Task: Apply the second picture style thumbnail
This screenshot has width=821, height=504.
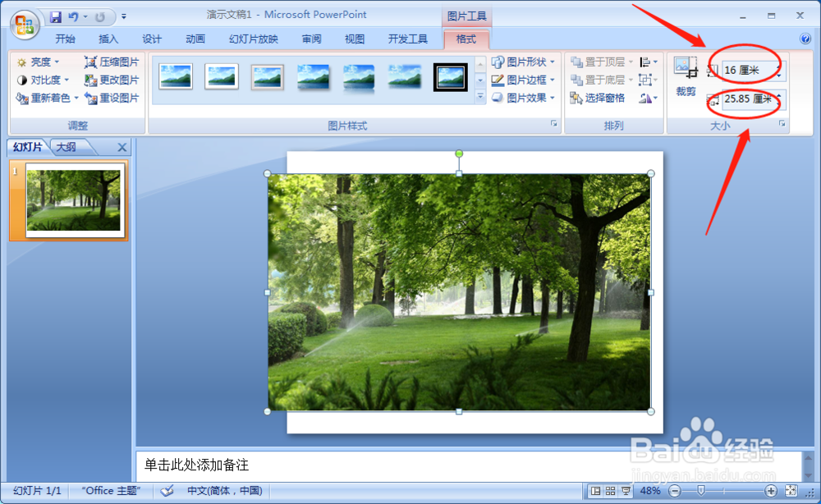Action: point(222,76)
